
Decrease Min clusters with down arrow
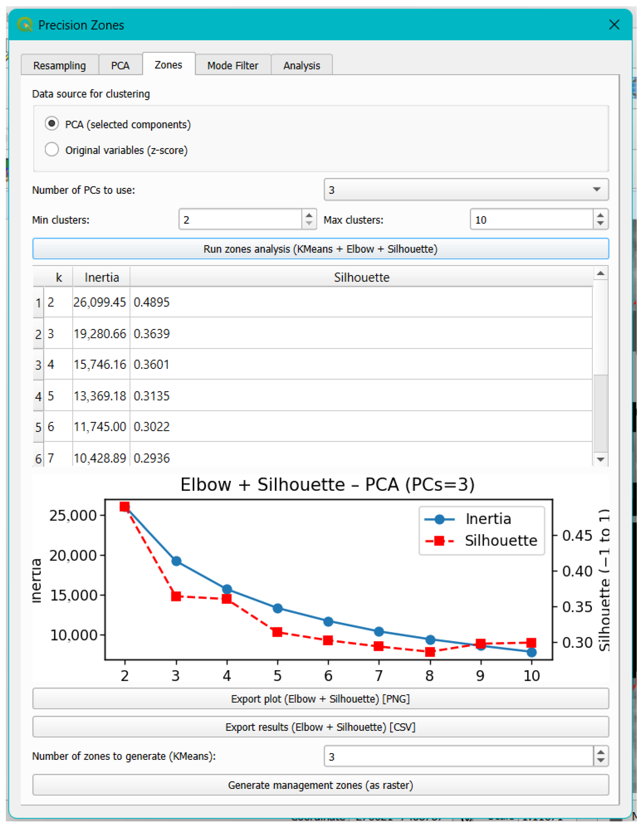309,223
